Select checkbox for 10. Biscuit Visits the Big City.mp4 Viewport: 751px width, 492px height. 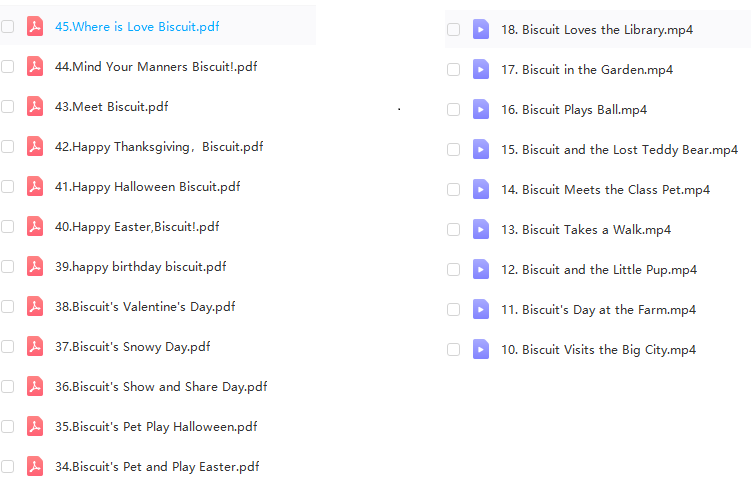tap(454, 349)
